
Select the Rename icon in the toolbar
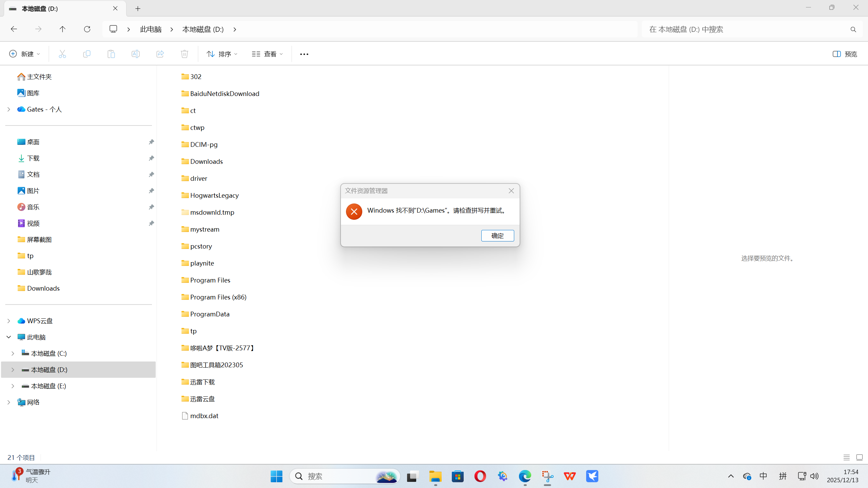tap(136, 54)
